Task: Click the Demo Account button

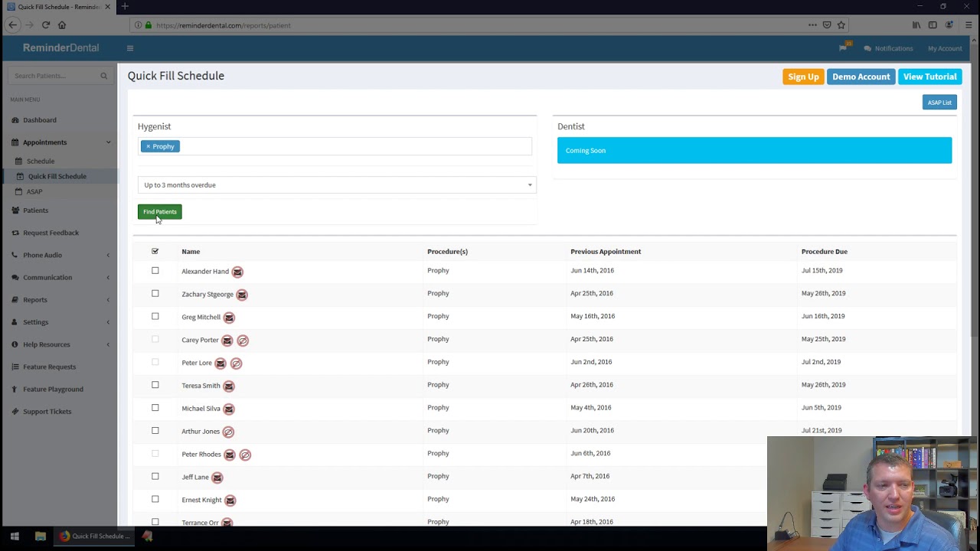Action: click(861, 77)
